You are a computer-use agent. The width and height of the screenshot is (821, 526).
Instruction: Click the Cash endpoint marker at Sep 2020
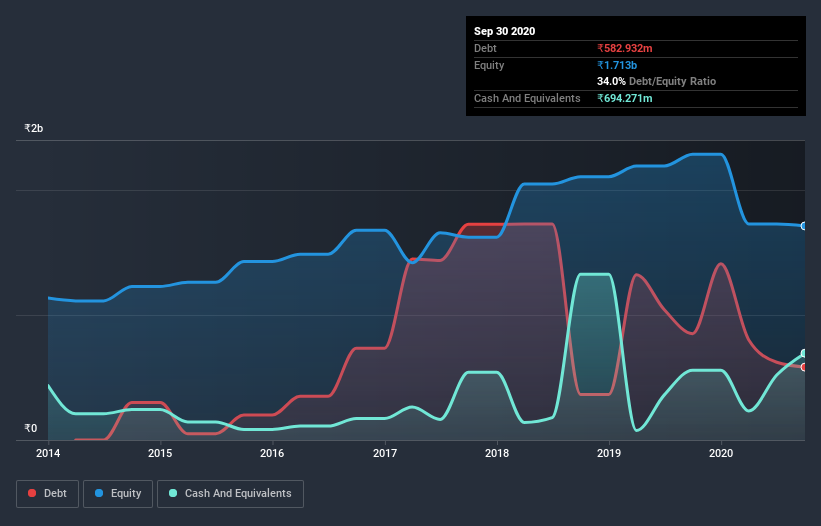pos(804,353)
